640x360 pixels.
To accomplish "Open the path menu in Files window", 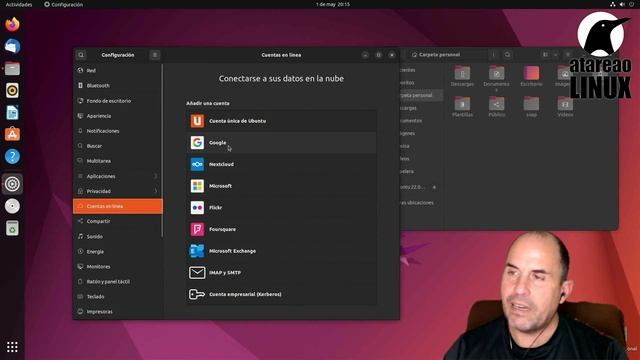I will [493, 55].
